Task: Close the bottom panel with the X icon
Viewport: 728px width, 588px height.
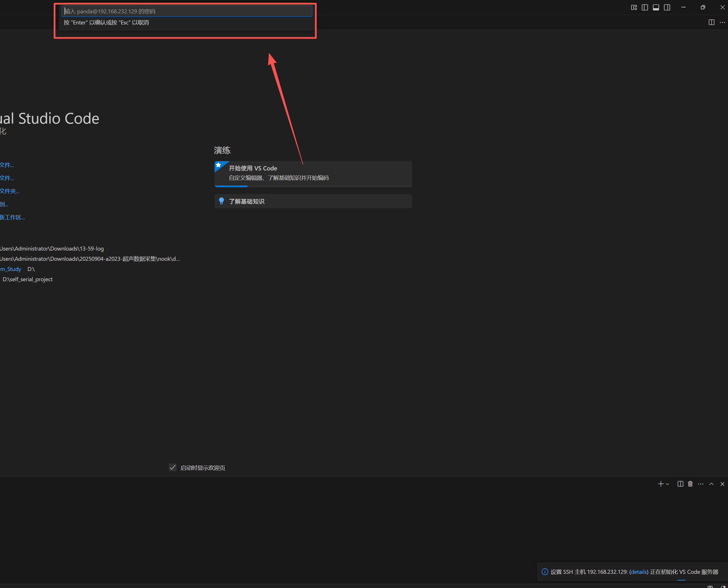Action: click(722, 484)
